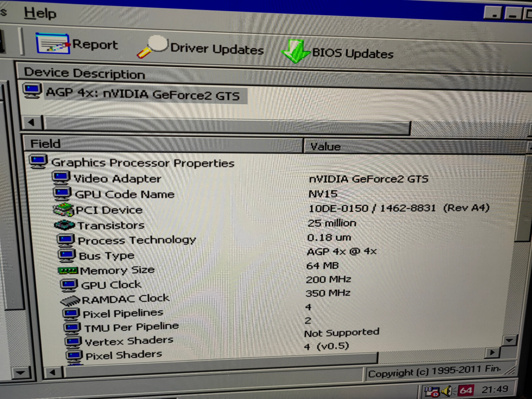
Task: Select the Video Adapter field
Action: [x=117, y=179]
